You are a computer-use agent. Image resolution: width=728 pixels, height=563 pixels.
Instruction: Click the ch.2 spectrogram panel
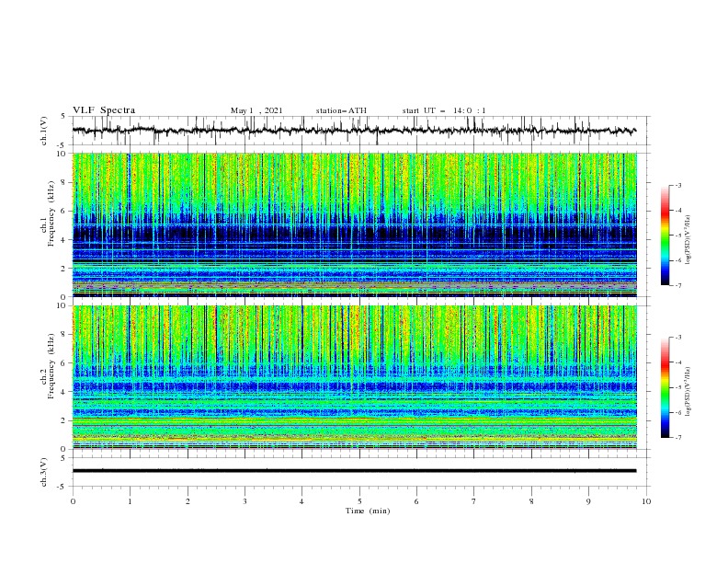[355, 377]
